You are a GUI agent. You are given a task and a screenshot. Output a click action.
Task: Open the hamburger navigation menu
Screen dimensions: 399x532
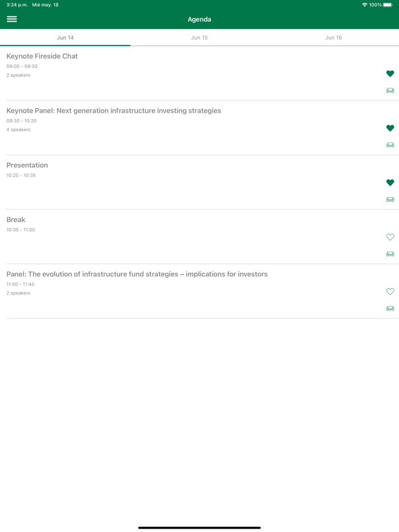pyautogui.click(x=11, y=19)
